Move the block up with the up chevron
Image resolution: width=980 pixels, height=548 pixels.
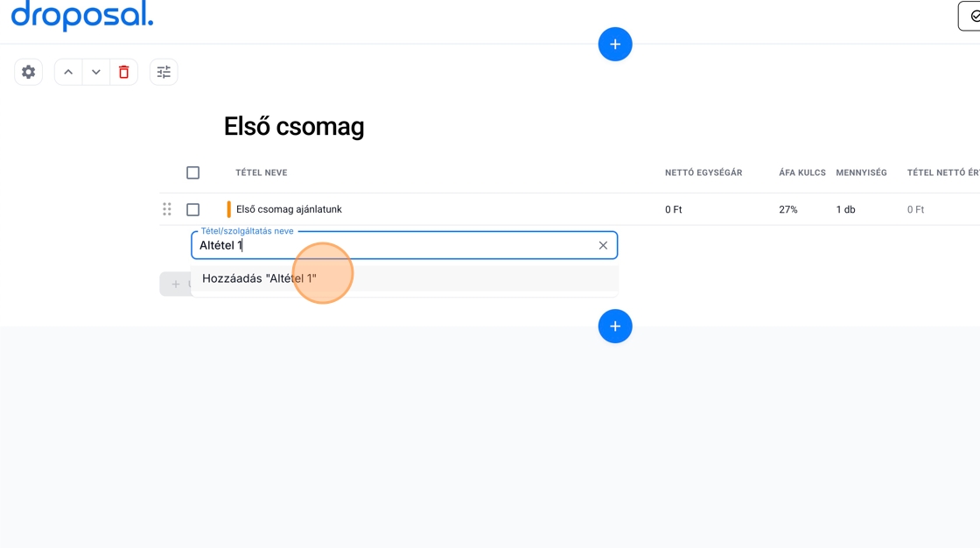click(68, 72)
